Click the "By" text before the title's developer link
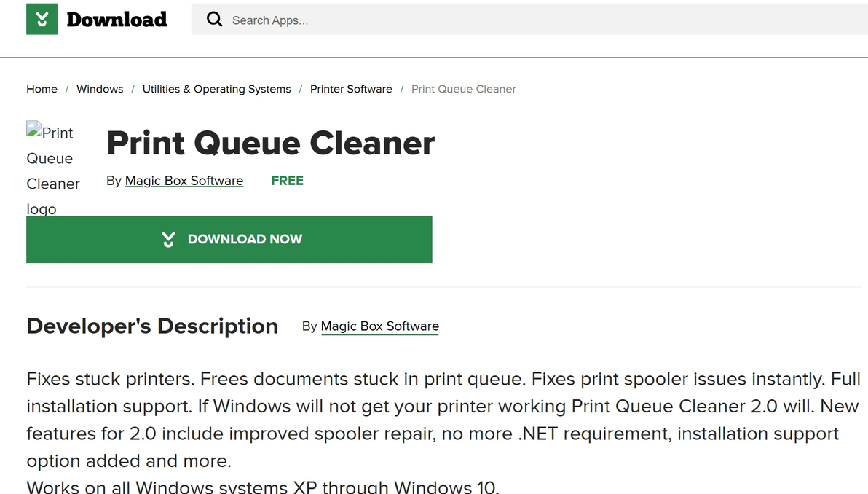Image resolution: width=868 pixels, height=494 pixels. click(x=114, y=181)
